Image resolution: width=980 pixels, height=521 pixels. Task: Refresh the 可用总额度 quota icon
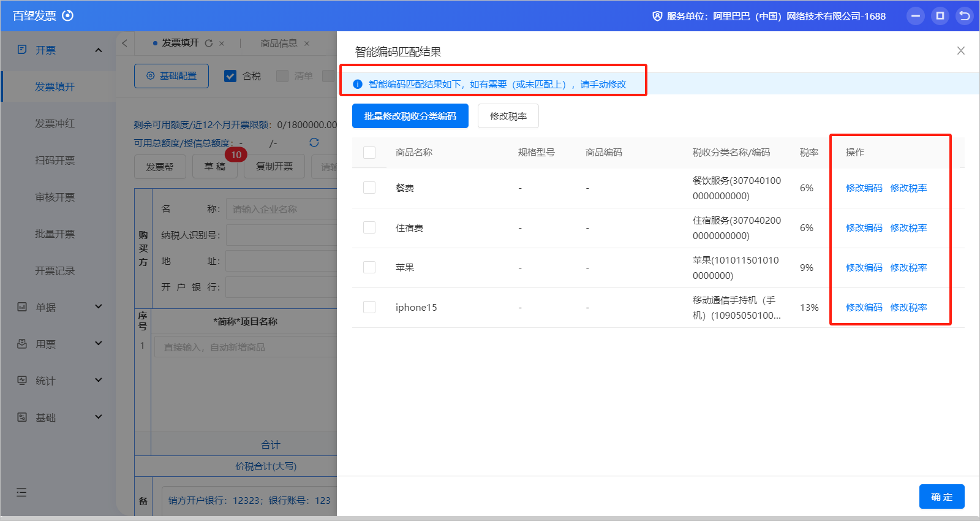click(314, 142)
